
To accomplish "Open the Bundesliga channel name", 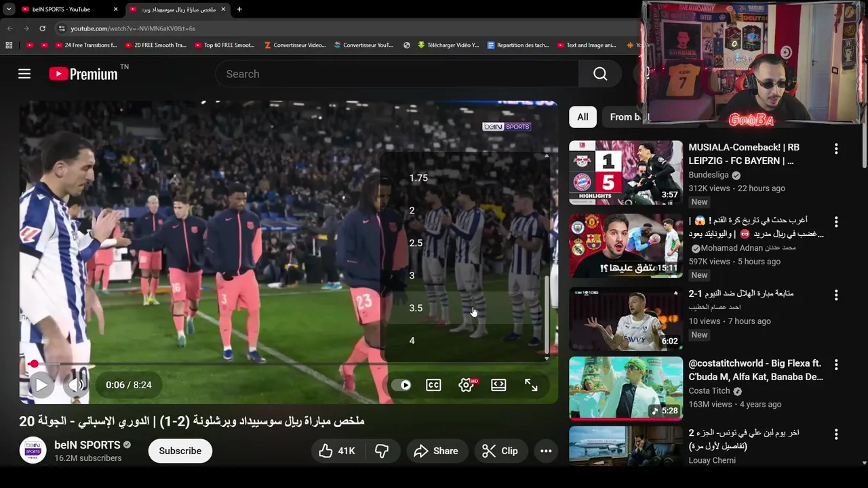I will click(709, 175).
